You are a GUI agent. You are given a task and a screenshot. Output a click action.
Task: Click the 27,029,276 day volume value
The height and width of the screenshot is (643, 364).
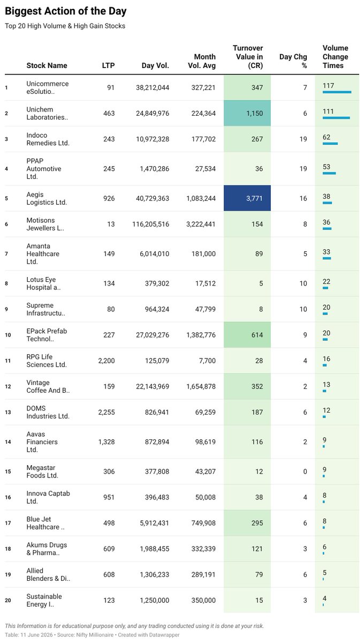click(x=153, y=335)
